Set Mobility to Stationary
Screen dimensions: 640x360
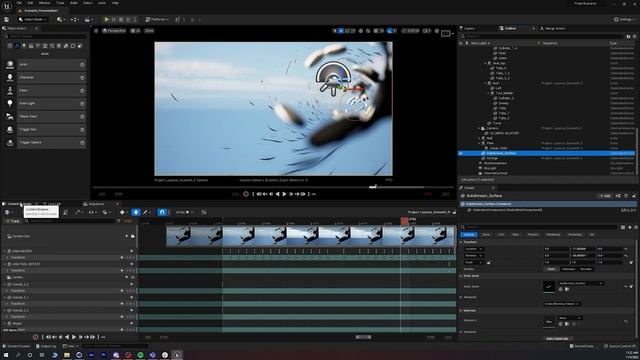(569, 269)
